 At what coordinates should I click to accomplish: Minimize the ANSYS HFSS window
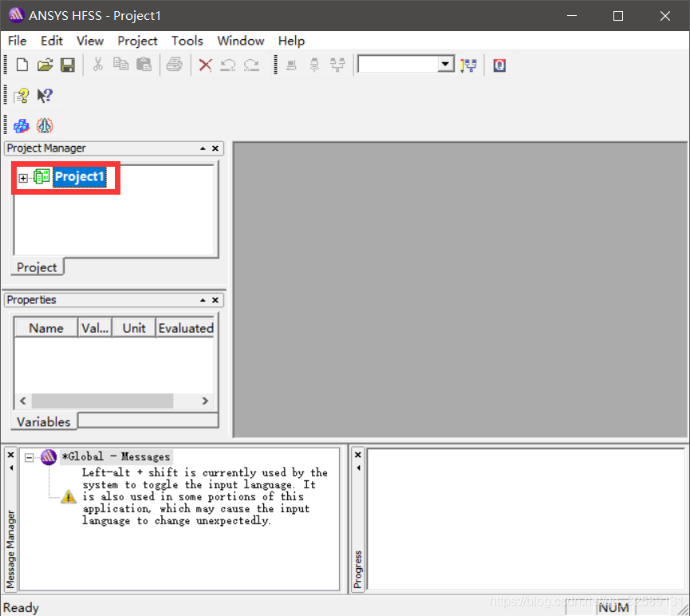coord(572,16)
